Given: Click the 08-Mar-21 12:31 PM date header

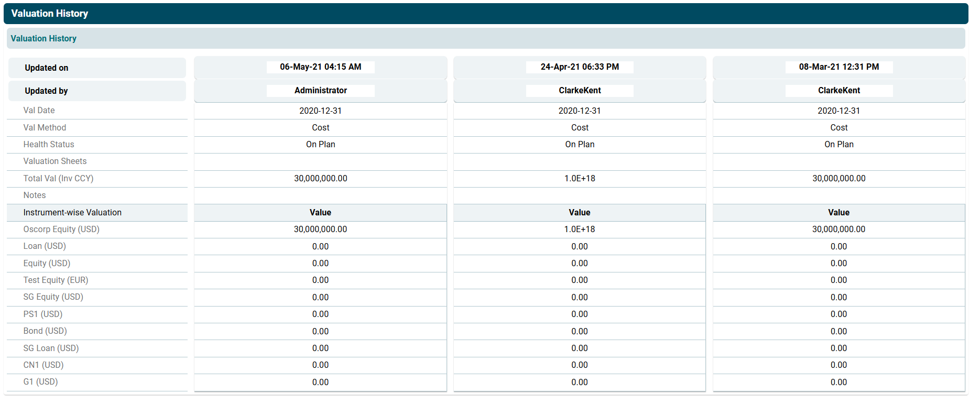Looking at the screenshot, I should click(x=839, y=67).
